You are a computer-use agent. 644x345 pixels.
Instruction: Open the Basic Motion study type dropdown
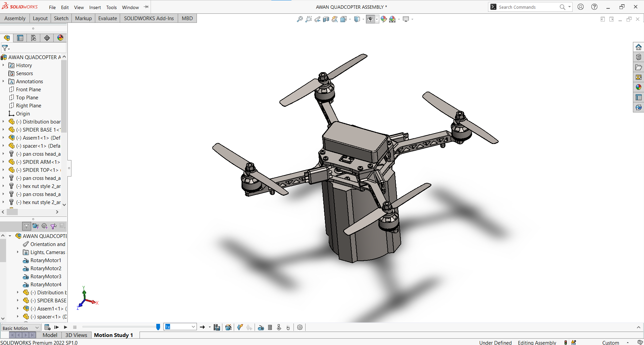pyautogui.click(x=21, y=328)
